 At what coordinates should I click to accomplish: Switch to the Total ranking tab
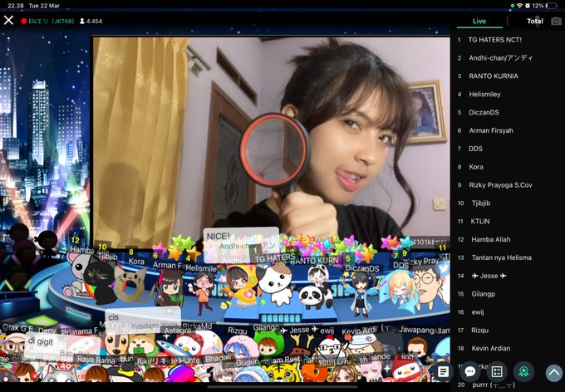535,22
